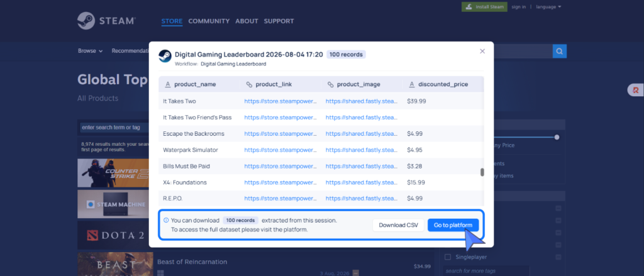Click the results table vertical scrollbar
This screenshot has height=276, width=644.
(x=482, y=172)
